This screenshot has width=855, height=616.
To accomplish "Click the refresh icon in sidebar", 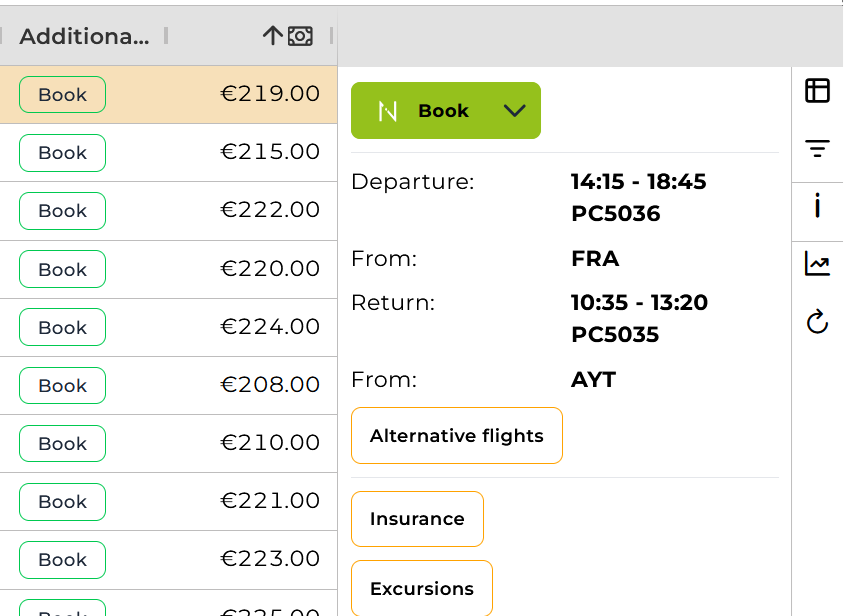I will pos(817,322).
